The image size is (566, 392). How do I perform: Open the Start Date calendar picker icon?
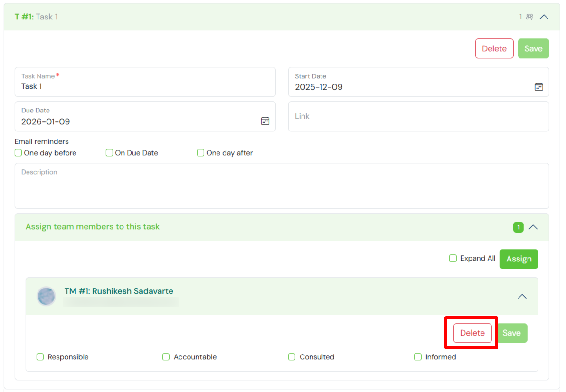coord(538,87)
